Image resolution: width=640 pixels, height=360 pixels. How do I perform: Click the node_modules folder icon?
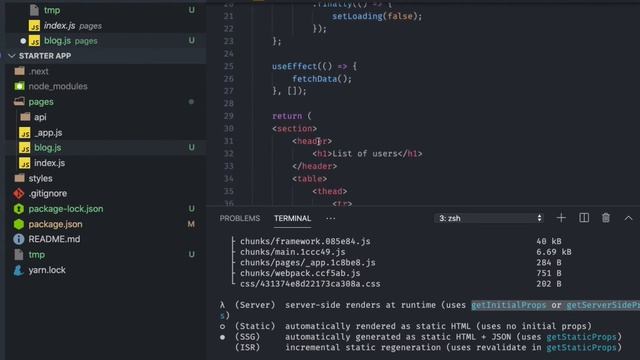[x=19, y=87]
